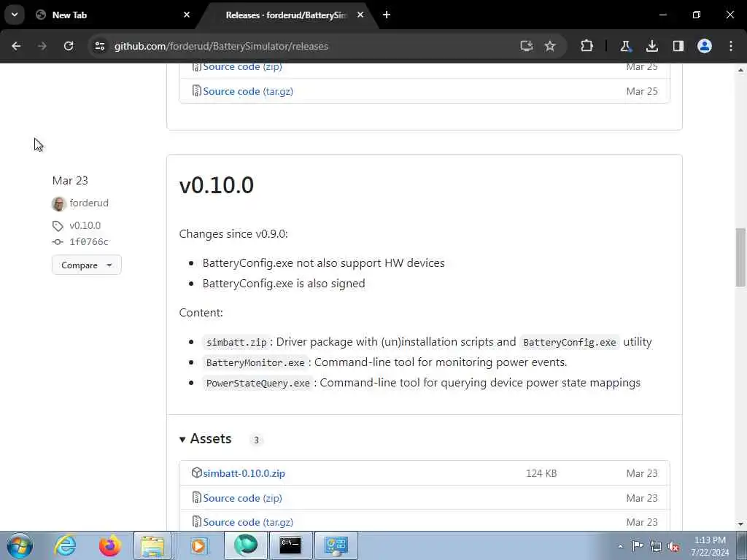Click the PowerStateQuery.exe code label
Viewport: 747px width, 560px height.
click(258, 384)
